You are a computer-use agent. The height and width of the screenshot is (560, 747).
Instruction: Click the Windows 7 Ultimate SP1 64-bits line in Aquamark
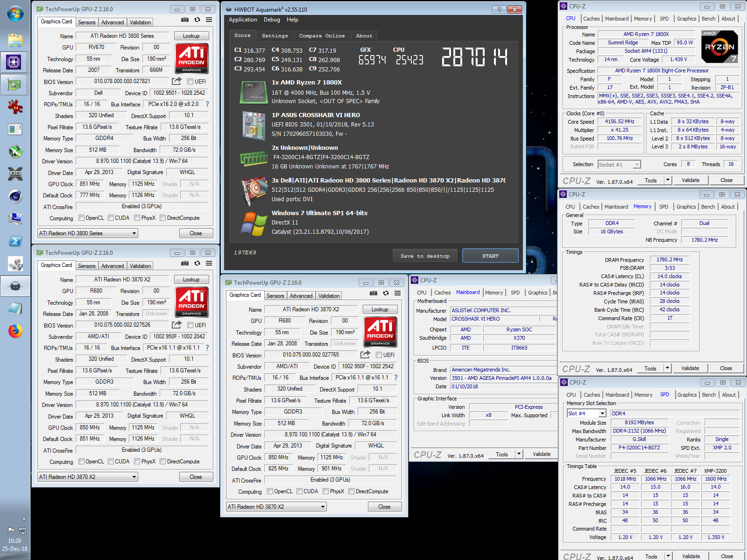319,213
